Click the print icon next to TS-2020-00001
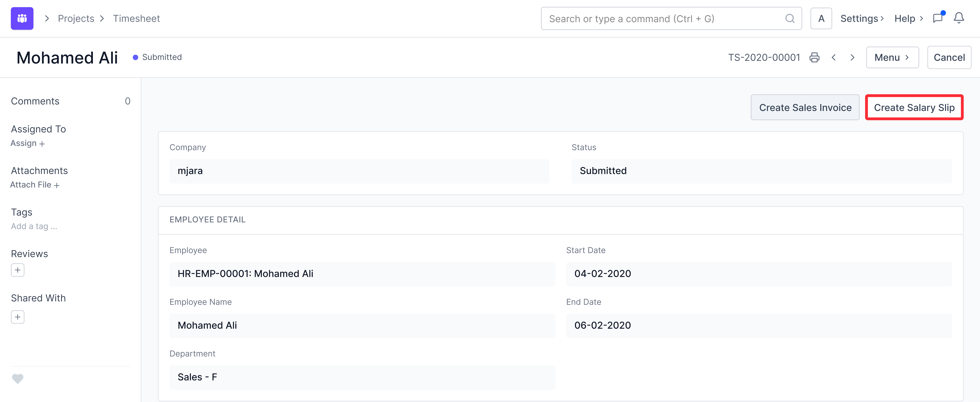Screen dimensions: 980x402 click(x=814, y=57)
